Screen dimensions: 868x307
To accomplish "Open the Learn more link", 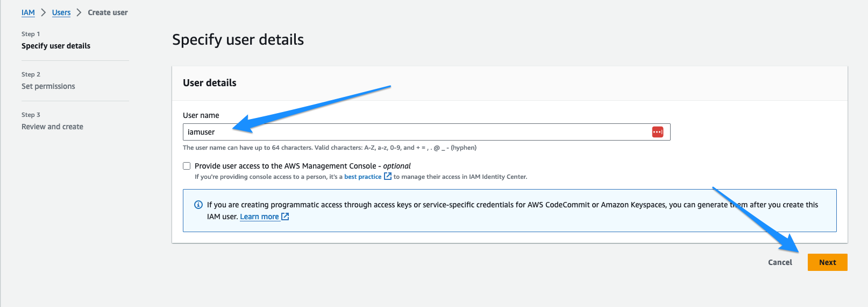I will click(259, 217).
